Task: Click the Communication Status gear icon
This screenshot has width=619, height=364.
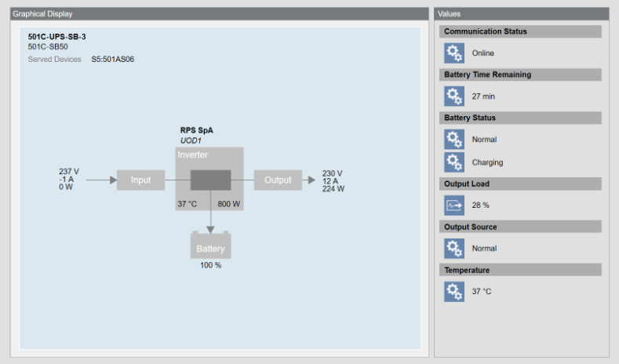Action: click(454, 53)
